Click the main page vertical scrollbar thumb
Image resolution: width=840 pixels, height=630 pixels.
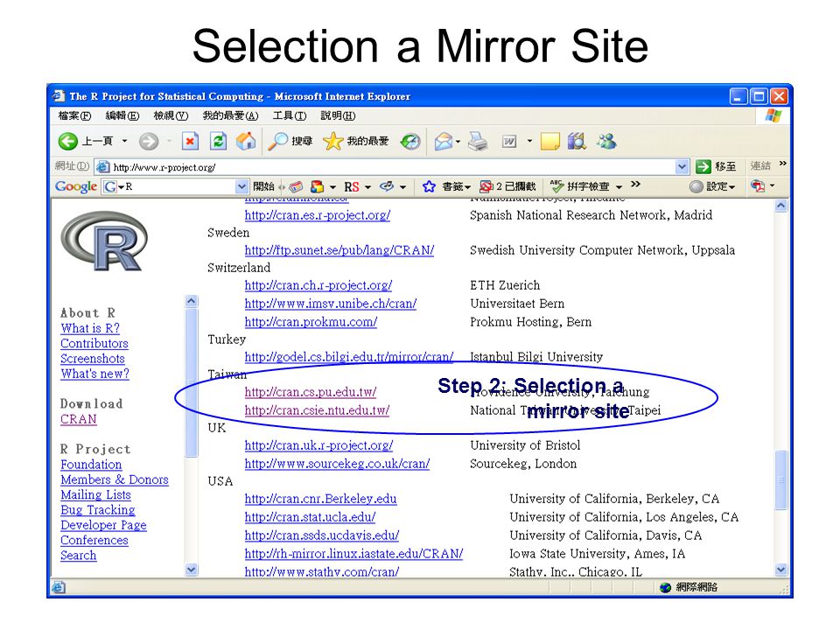(x=781, y=480)
